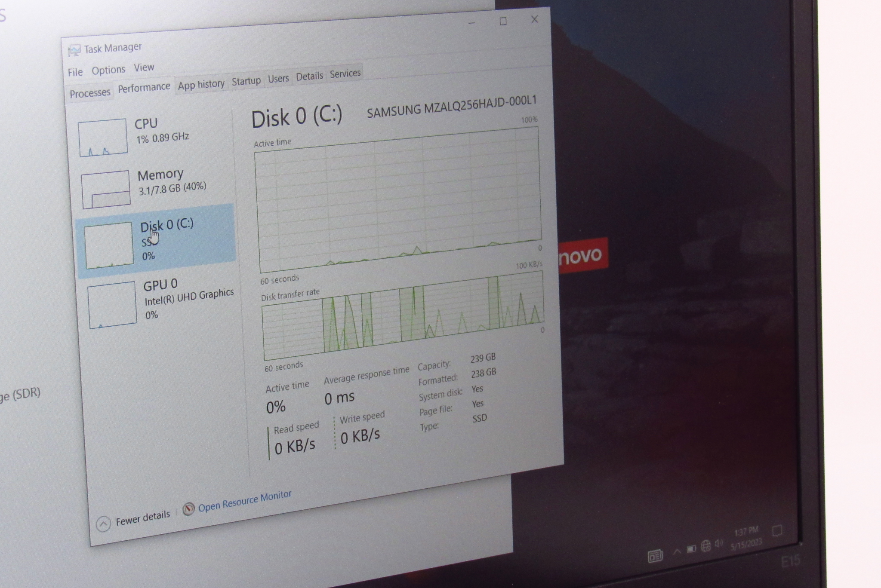Switch to the Services tab
Image resolution: width=881 pixels, height=588 pixels.
pos(345,73)
